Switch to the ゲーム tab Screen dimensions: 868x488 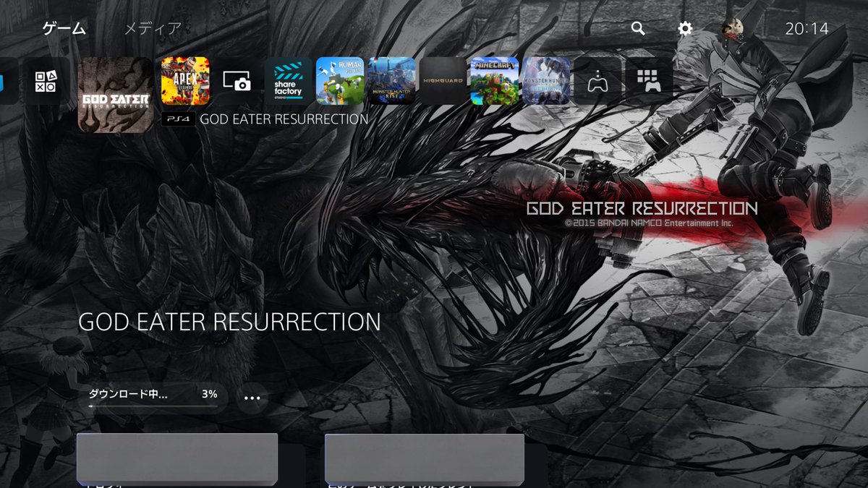64,29
